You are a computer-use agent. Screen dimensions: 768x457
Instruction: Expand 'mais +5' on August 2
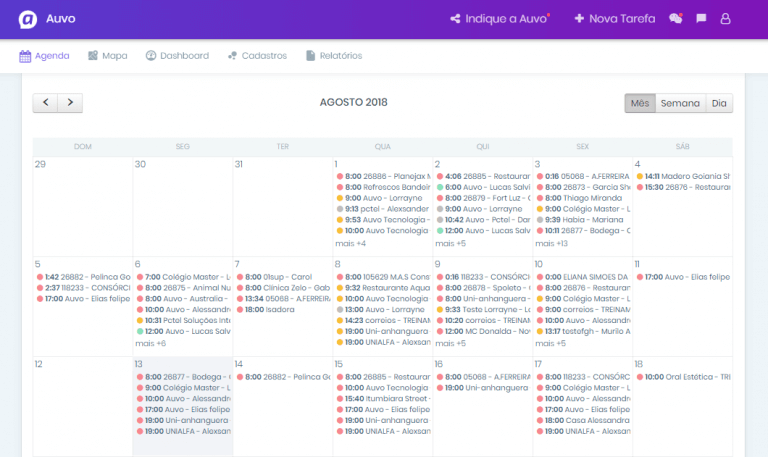click(450, 243)
